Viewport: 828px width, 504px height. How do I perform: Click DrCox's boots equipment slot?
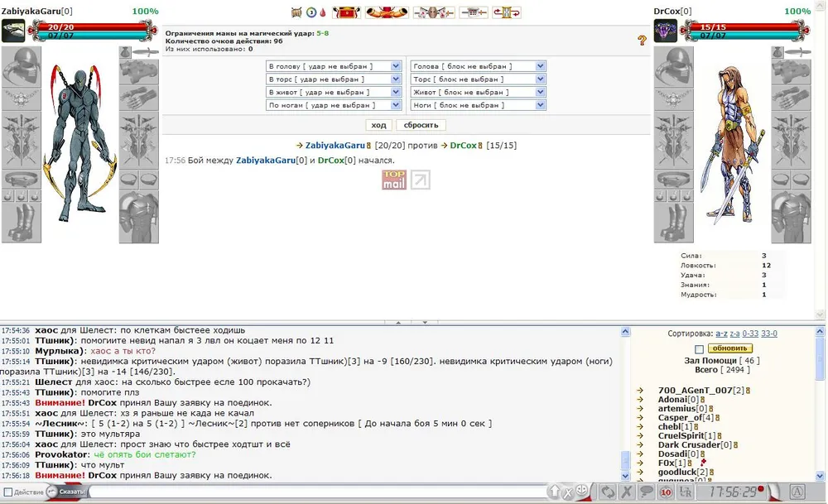674,223
